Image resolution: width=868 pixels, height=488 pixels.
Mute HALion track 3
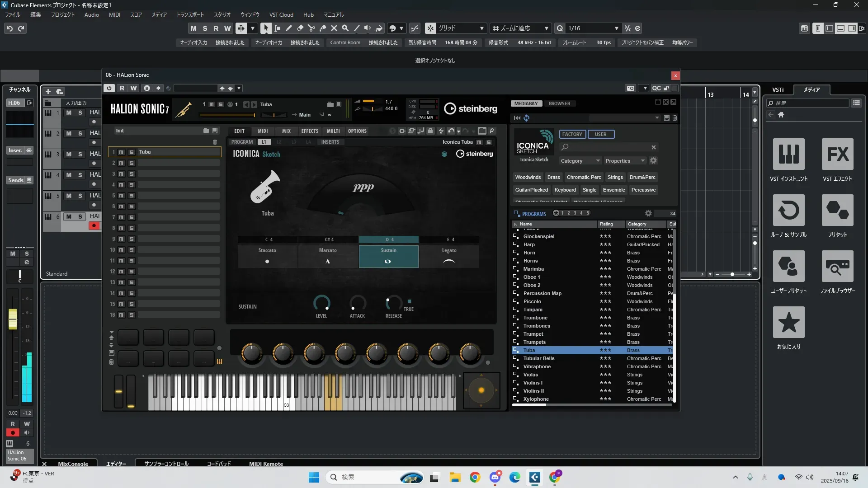click(69, 154)
